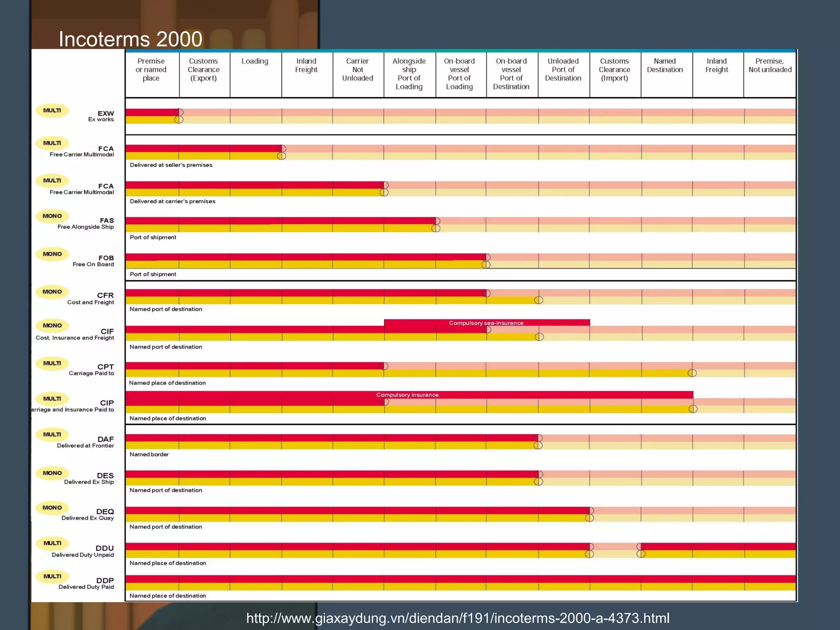
Task: Click the MULTI badge beside DDU
Action: click(x=52, y=543)
